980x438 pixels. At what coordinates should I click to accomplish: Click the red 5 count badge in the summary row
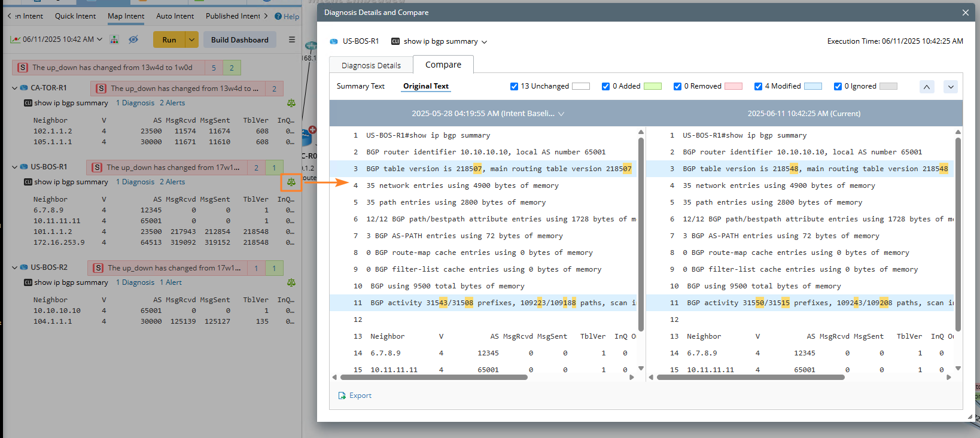click(x=214, y=68)
